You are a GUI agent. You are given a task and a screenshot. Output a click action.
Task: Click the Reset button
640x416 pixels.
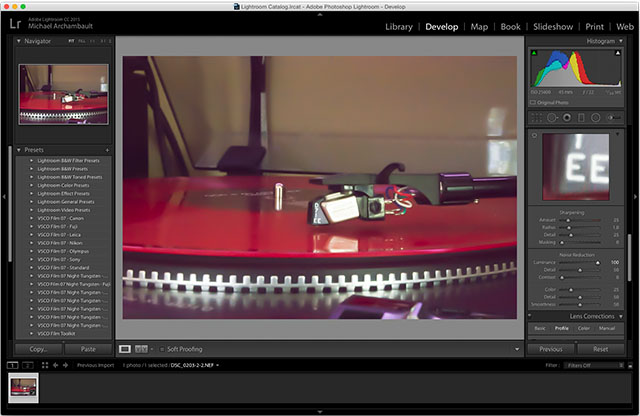600,349
